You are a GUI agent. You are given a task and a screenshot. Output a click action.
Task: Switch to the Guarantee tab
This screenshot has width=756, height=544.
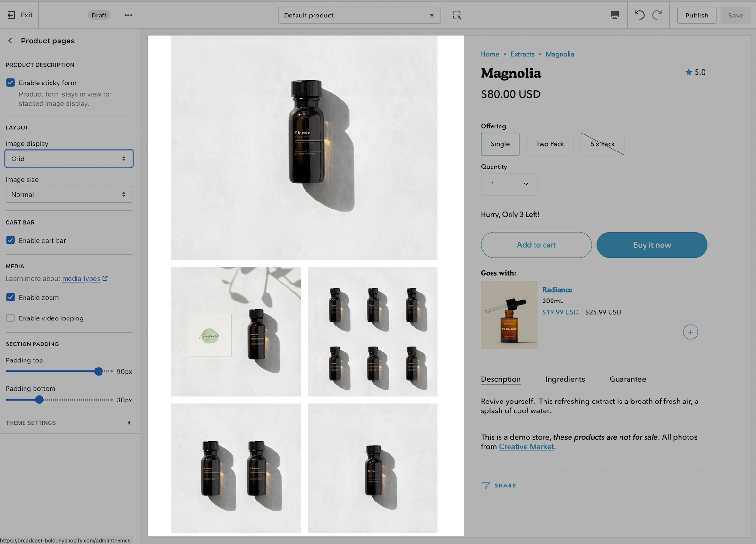627,379
